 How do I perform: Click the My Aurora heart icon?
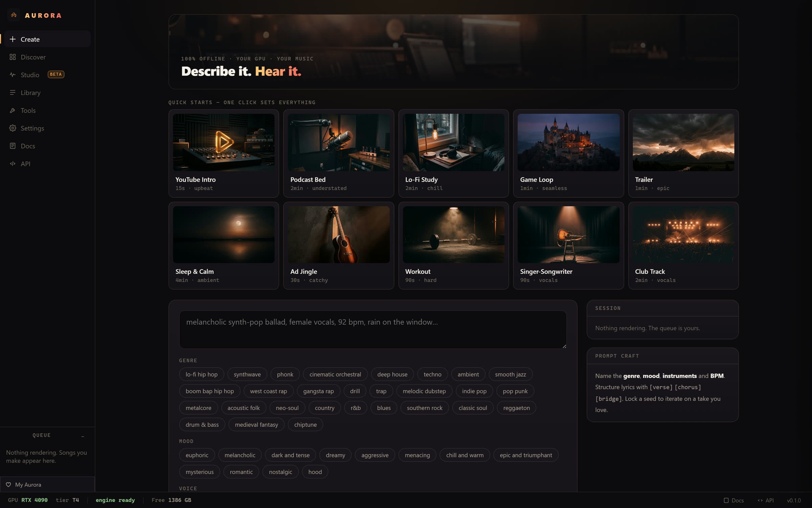coord(8,485)
